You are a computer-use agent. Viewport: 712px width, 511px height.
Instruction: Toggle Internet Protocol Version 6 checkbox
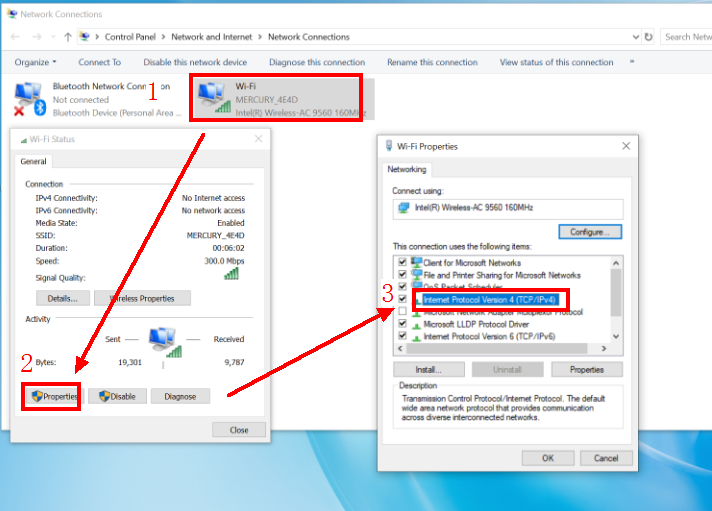coord(402,336)
